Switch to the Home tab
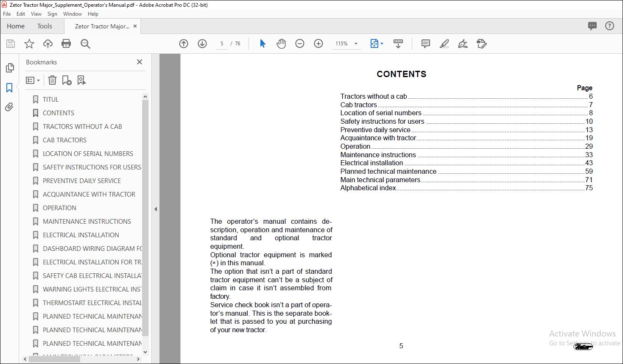Image resolution: width=623 pixels, height=364 pixels. click(16, 26)
